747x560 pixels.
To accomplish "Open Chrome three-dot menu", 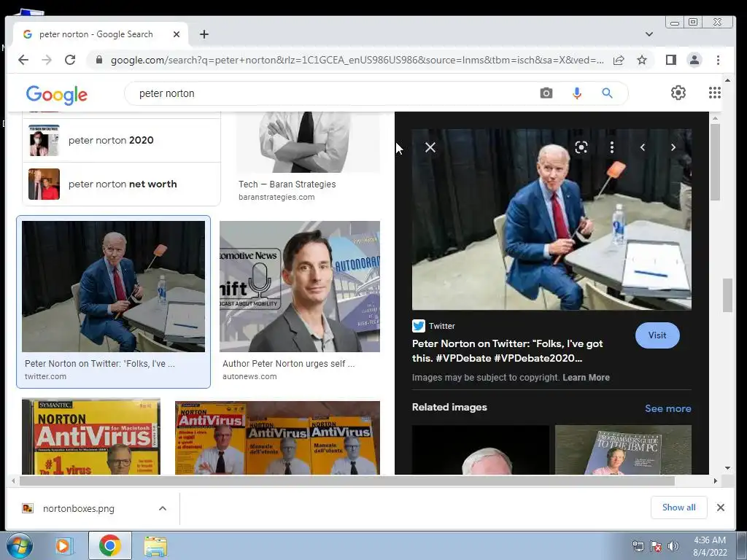I will pos(718,60).
